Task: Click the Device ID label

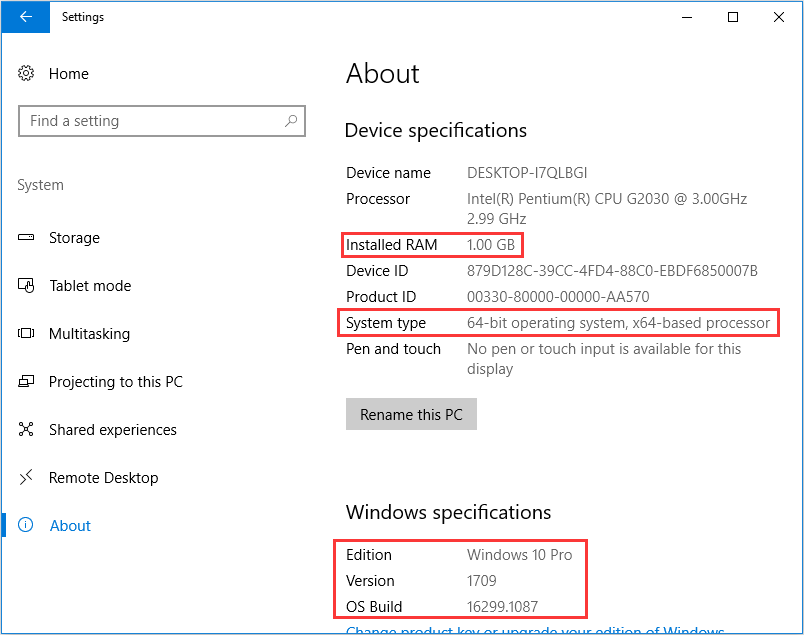Action: point(377,271)
